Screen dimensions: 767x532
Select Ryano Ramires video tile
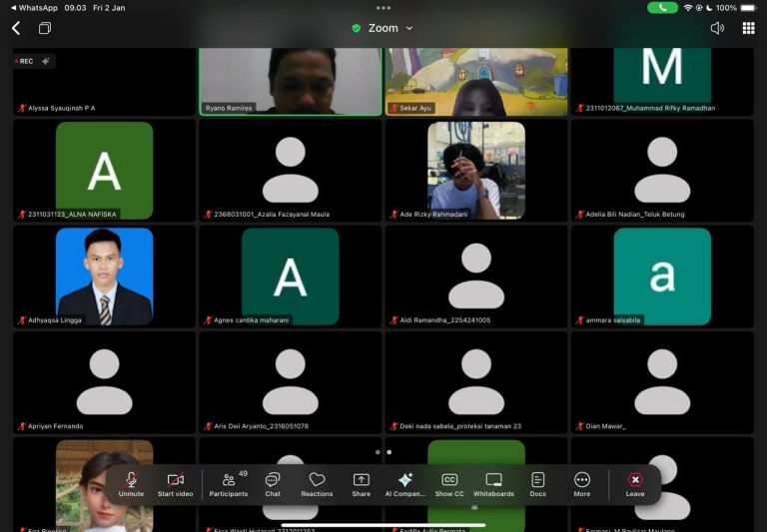pos(290,80)
